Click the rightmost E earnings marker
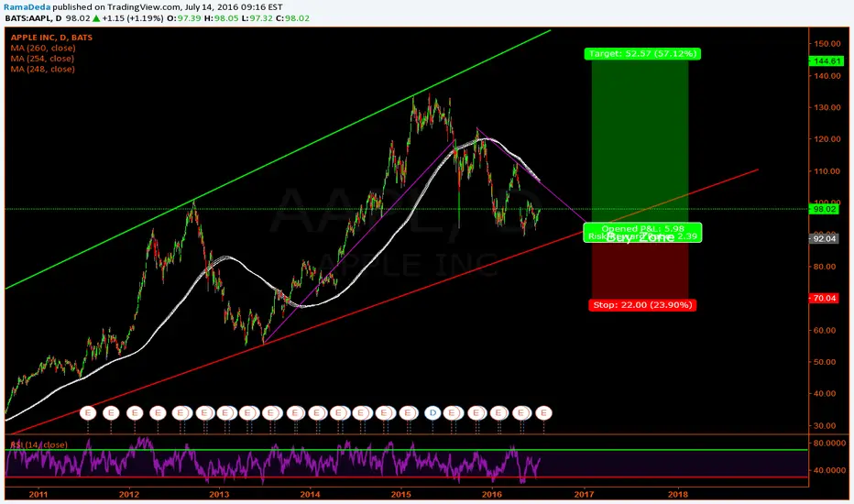The width and height of the screenshot is (854, 504). 543,413
